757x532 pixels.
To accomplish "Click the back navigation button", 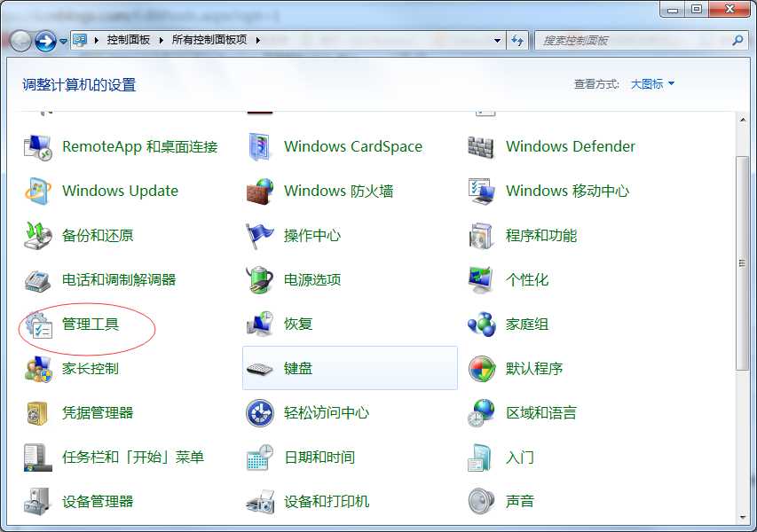I will point(20,41).
